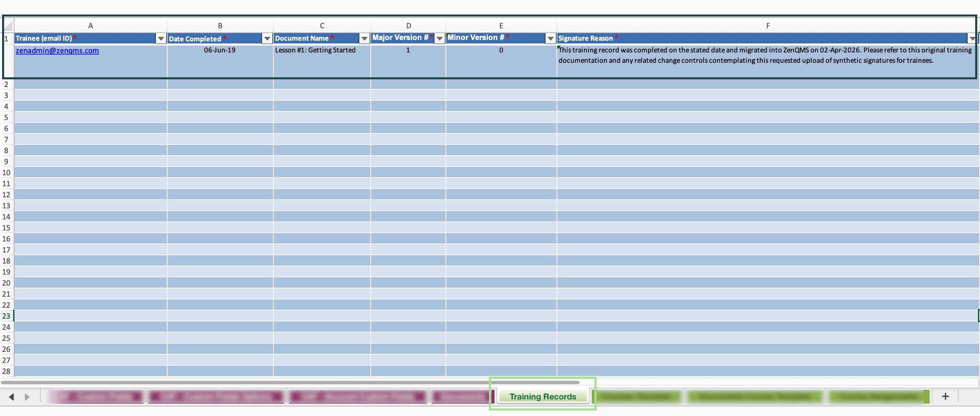
Task: Select row 25 header
Action: click(7, 338)
